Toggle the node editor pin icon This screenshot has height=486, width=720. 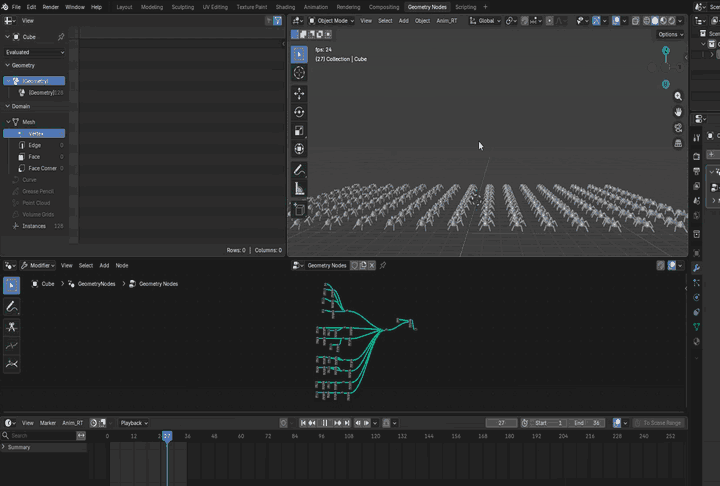382,265
